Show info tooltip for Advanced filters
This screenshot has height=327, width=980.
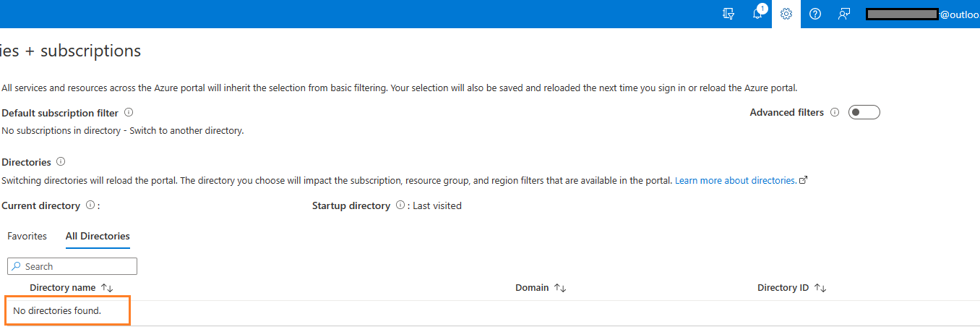click(835, 112)
